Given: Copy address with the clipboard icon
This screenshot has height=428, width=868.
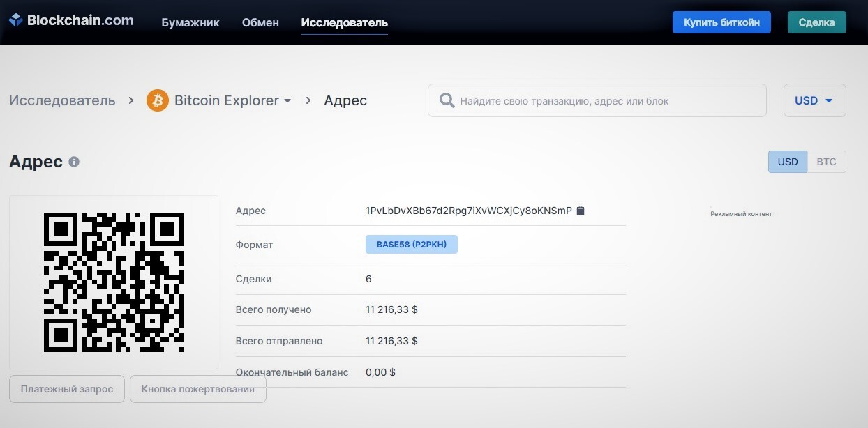Looking at the screenshot, I should coord(581,211).
